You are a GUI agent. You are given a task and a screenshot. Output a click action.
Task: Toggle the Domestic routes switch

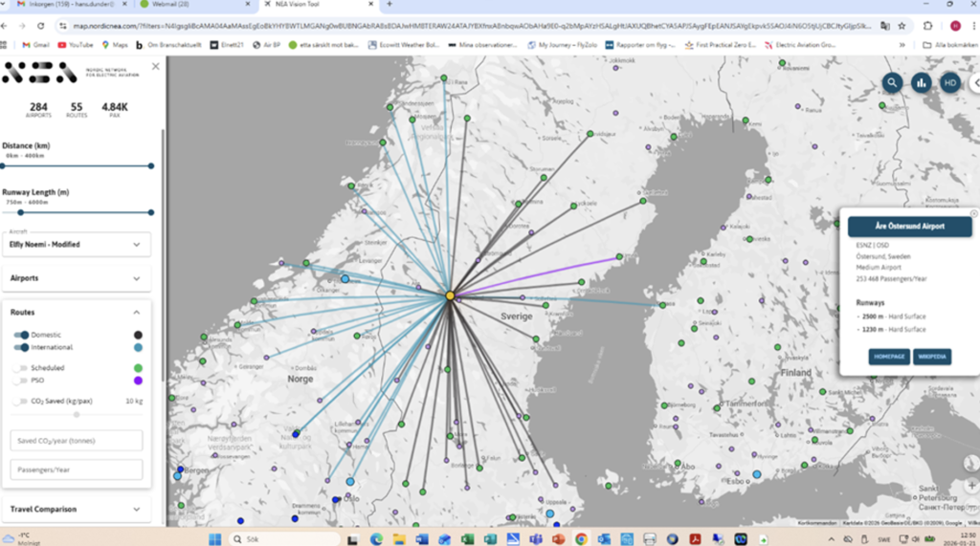[x=21, y=336]
